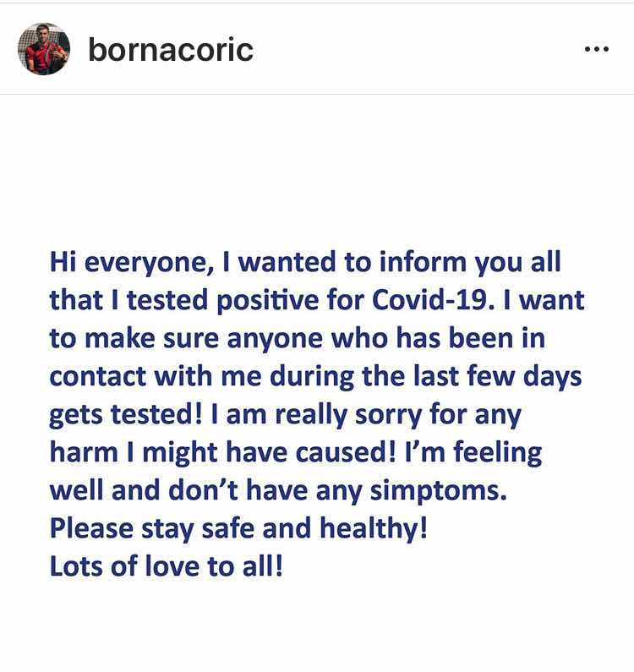Click the 'Hi everyone' opening line

coord(305,262)
